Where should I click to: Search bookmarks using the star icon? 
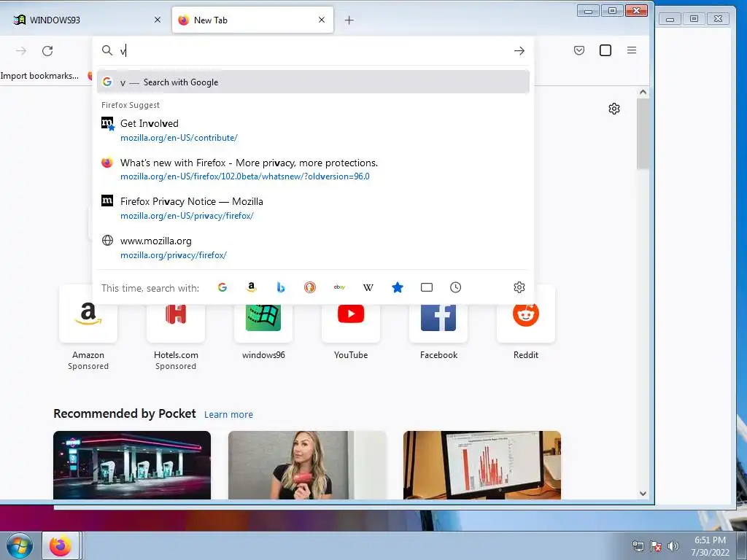tap(398, 287)
